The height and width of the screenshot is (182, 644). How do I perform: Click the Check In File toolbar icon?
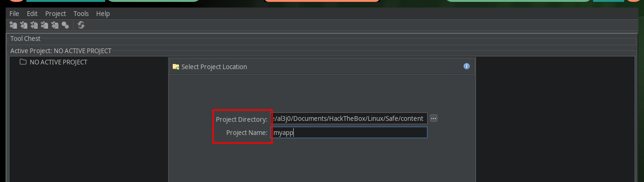[x=44, y=25]
